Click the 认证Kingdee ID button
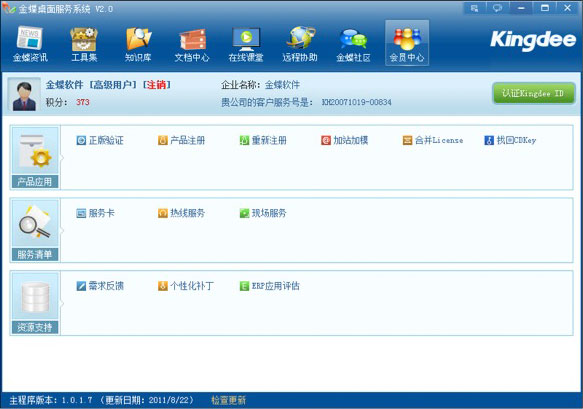 click(534, 93)
